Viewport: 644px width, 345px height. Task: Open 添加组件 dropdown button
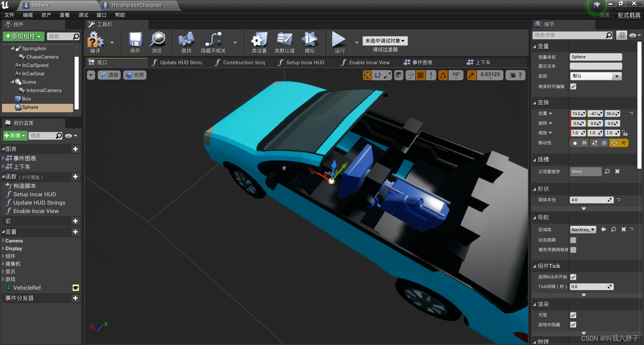(23, 36)
